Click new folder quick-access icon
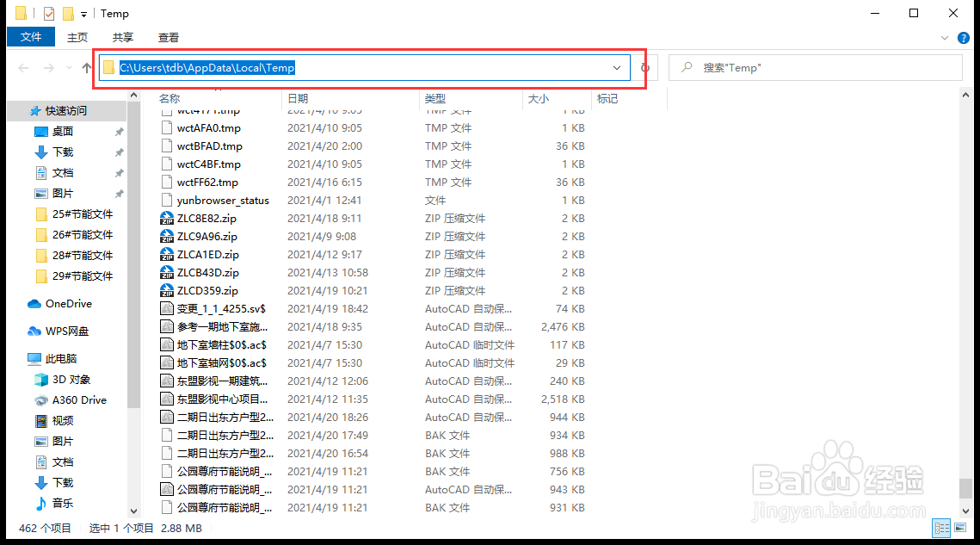The height and width of the screenshot is (545, 980). [x=68, y=13]
